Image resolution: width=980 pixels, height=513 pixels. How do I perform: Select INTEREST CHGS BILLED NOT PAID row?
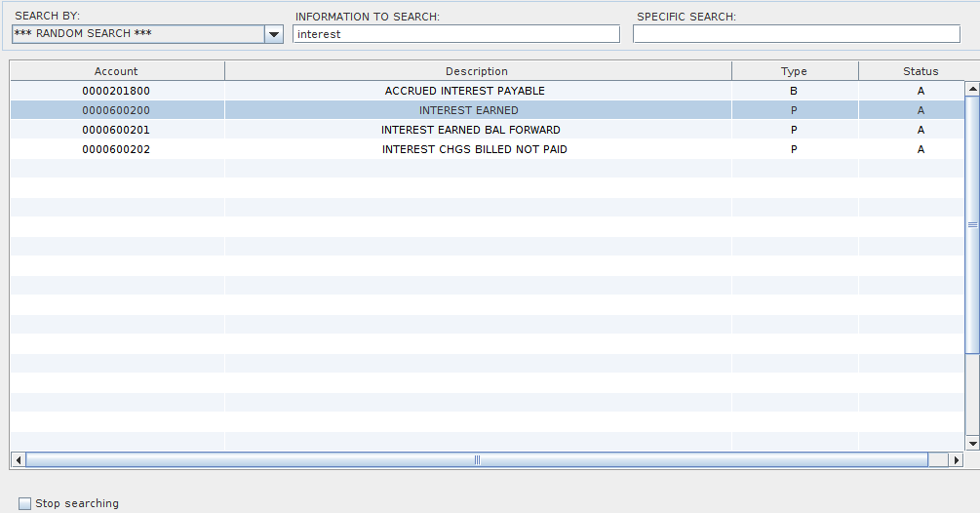[474, 149]
